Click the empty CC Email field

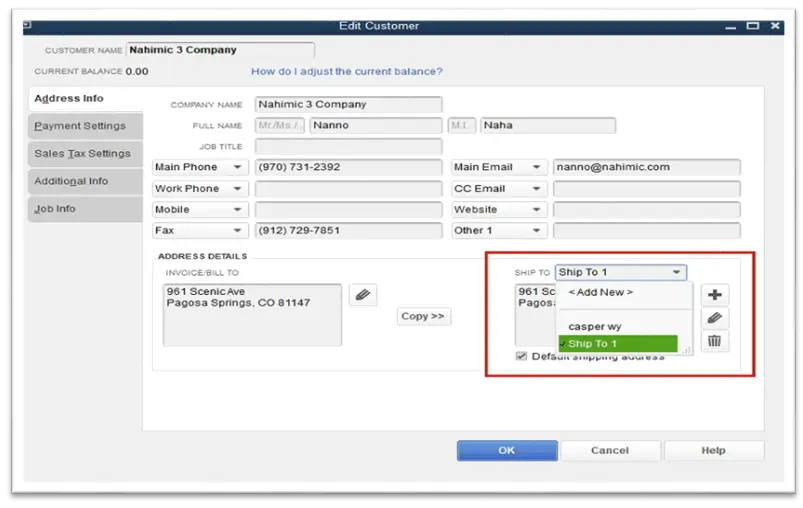pos(646,188)
